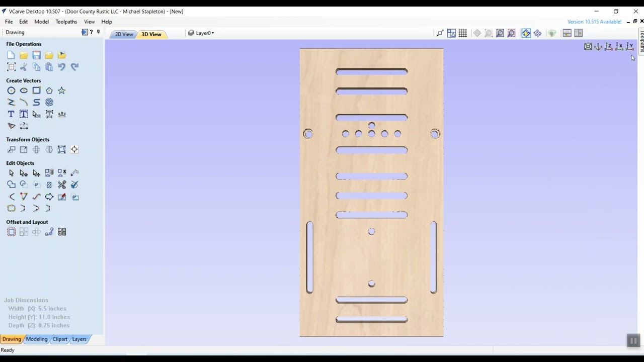Click the 3D wood panel preview
Screen dimensions: 644x362
click(x=371, y=192)
